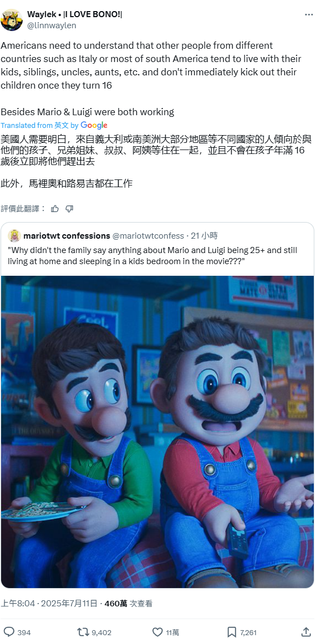The image size is (316, 644).
Task: Like the post via heart icon
Action: (157, 632)
